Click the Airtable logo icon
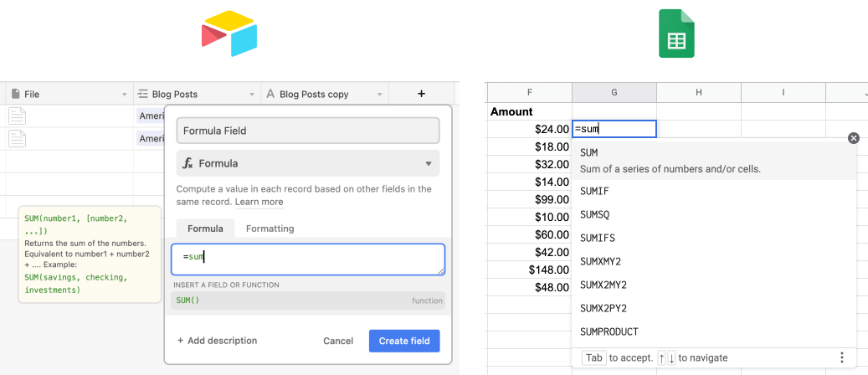The height and width of the screenshot is (375, 868). click(x=229, y=33)
